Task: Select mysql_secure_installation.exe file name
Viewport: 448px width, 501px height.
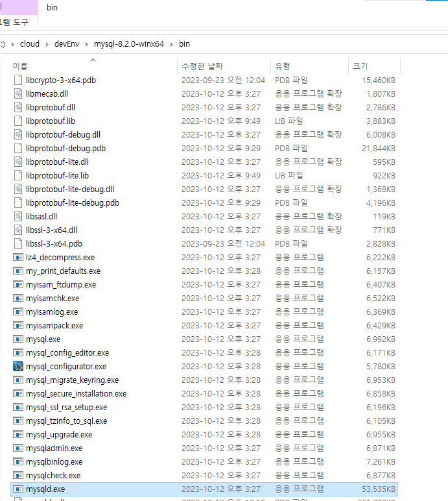Action: (x=76, y=394)
